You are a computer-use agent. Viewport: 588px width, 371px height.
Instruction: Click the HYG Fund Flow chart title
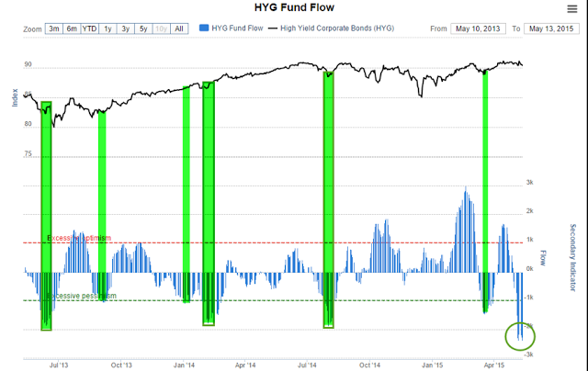[294, 9]
